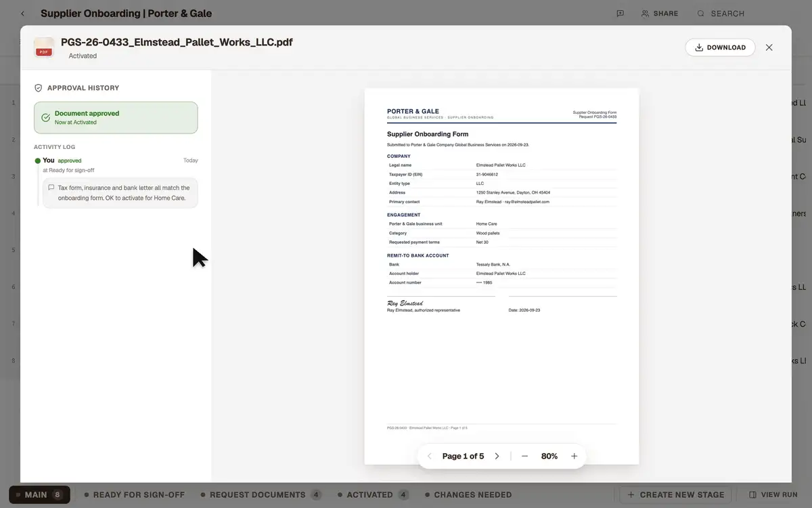Click the Share button in the header
The width and height of the screenshot is (812, 508).
(x=660, y=14)
